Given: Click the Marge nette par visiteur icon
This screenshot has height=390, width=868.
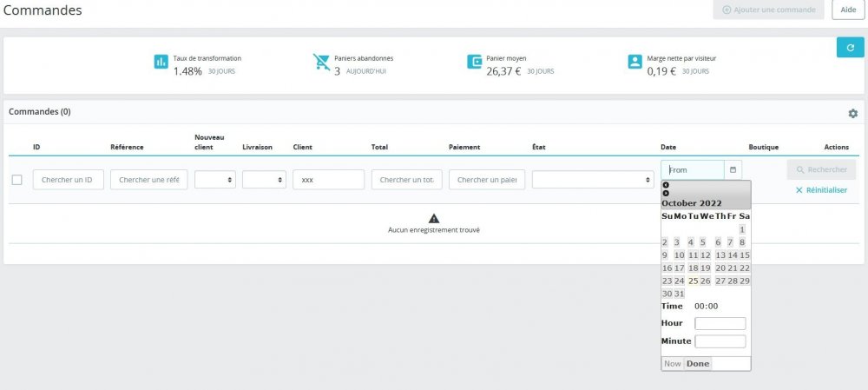Looking at the screenshot, I should click(635, 62).
